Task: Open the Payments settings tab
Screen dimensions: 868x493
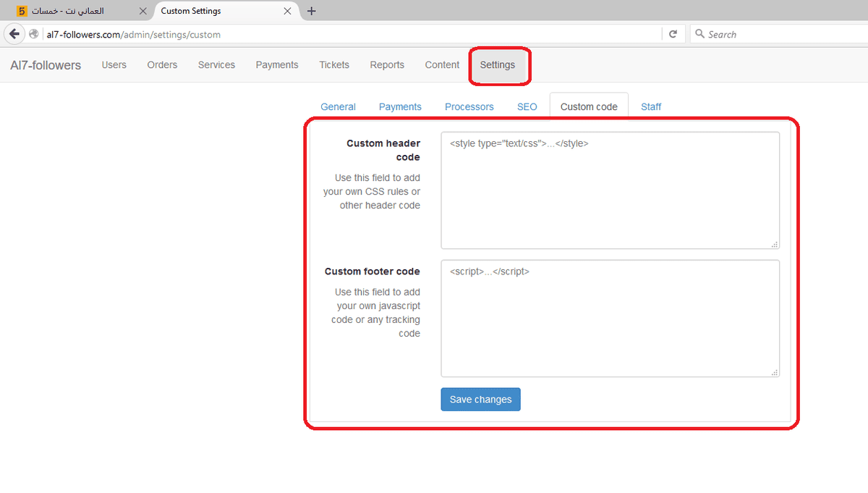Action: [x=400, y=106]
